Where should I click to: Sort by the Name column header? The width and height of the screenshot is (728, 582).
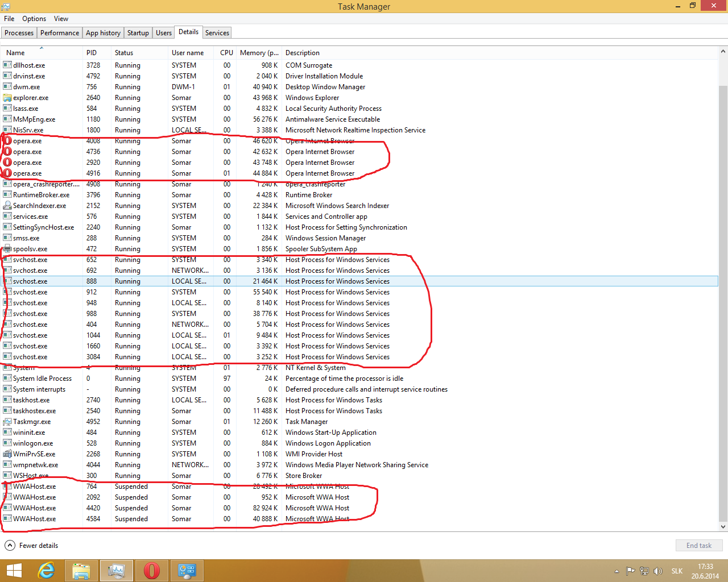tap(42, 53)
